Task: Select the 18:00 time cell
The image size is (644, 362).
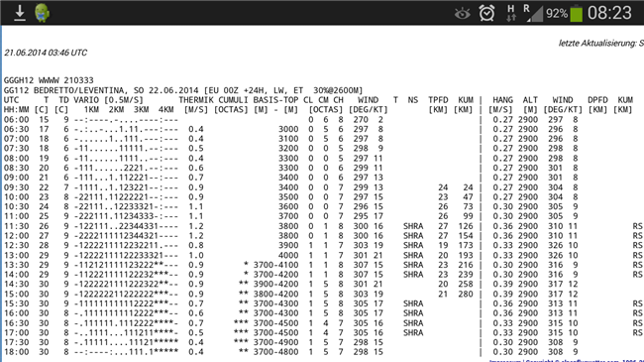Action: coord(17,352)
